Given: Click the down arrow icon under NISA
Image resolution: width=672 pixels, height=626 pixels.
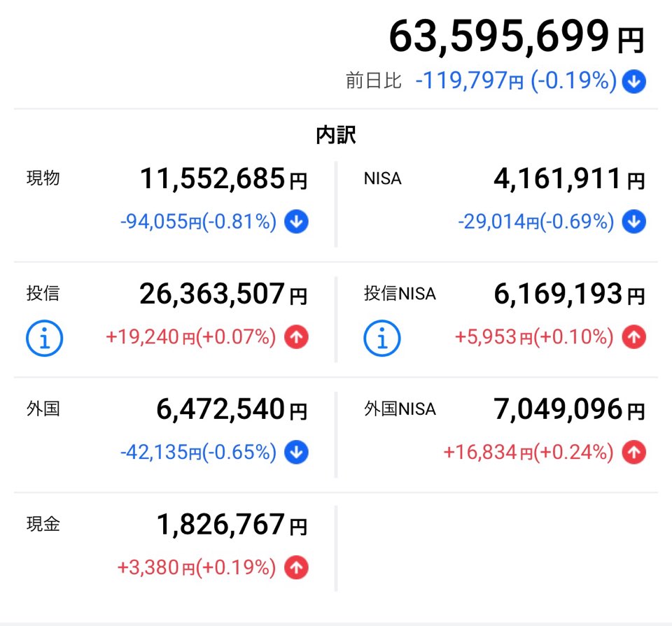Looking at the screenshot, I should coord(634,222).
